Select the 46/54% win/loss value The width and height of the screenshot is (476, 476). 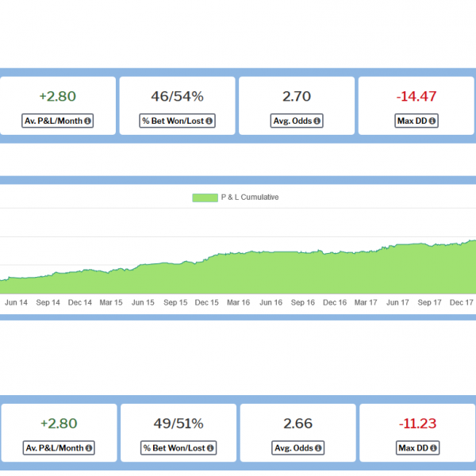click(x=177, y=97)
